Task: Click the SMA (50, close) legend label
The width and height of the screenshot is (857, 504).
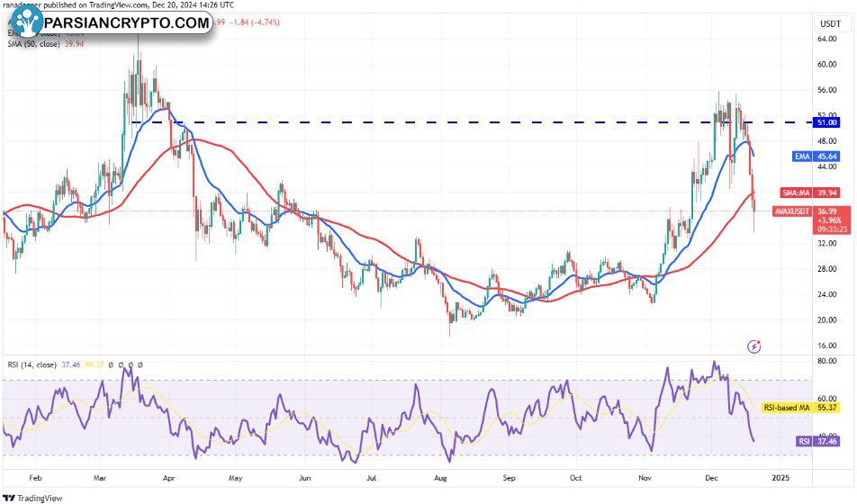Action: 33,44
